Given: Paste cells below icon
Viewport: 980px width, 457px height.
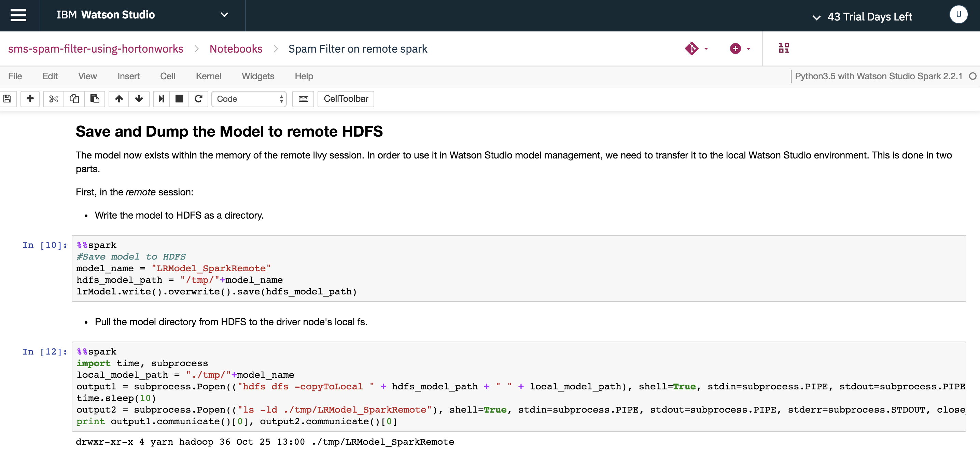Looking at the screenshot, I should coord(95,99).
